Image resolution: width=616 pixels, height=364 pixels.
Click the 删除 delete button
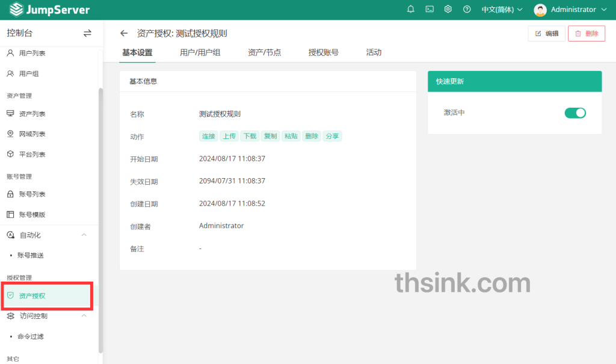click(587, 34)
